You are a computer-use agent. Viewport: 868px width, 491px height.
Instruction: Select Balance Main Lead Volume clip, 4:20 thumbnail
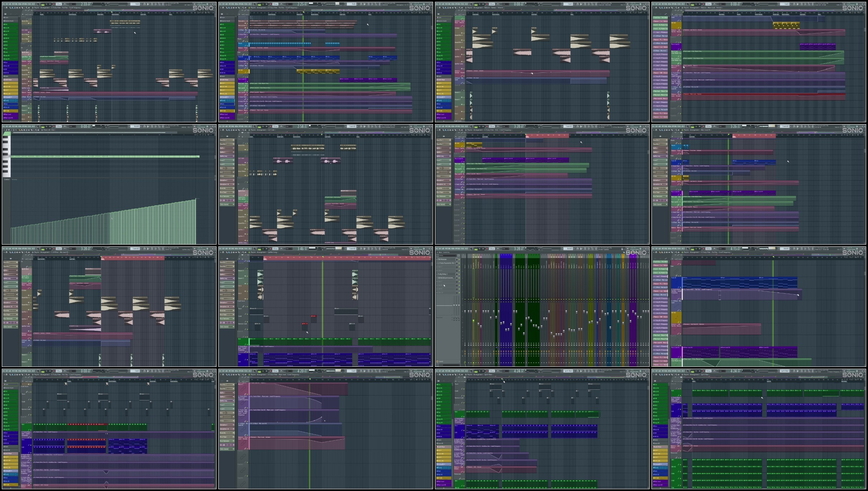pyautogui.click(x=297, y=443)
